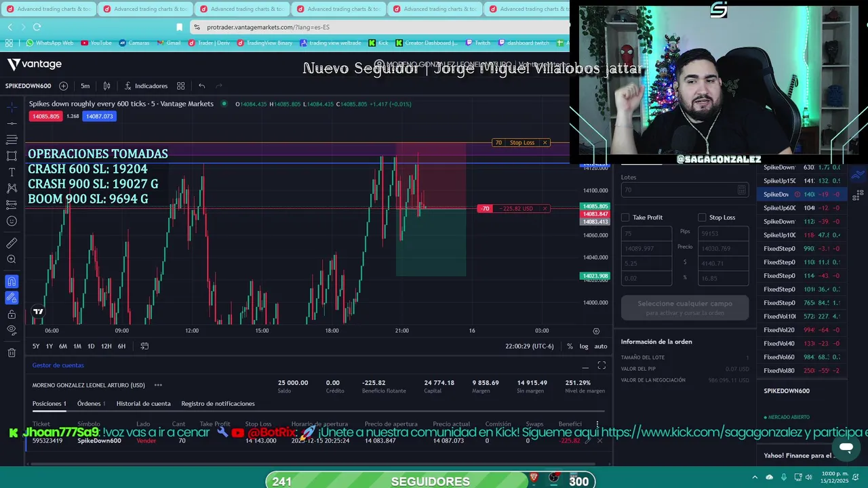Open the Gmail bookmark
This screenshot has height=488, width=868.
[x=169, y=43]
